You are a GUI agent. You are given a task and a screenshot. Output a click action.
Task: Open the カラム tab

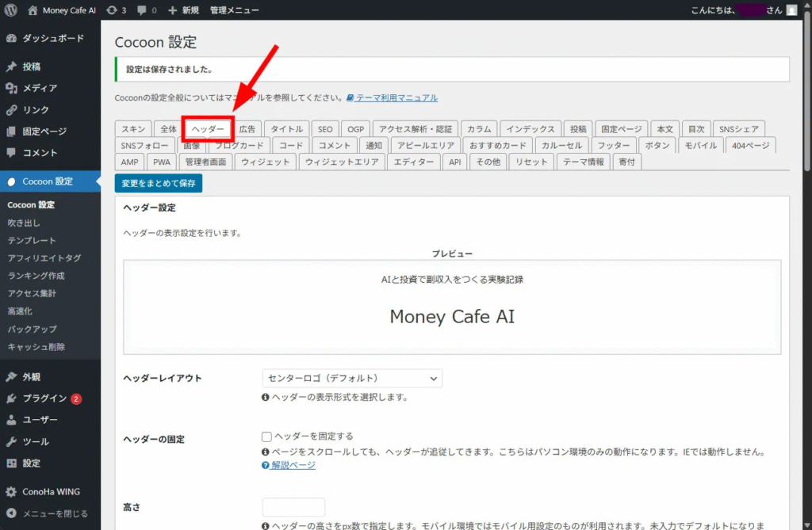coord(479,129)
